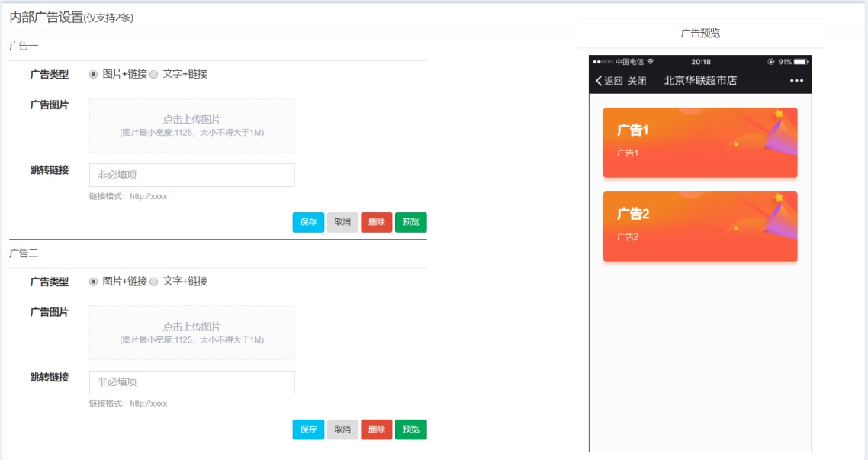Viewport: 868px width, 460px height.
Task: Select 图片+链接 radio in 广告一
Action: click(94, 74)
